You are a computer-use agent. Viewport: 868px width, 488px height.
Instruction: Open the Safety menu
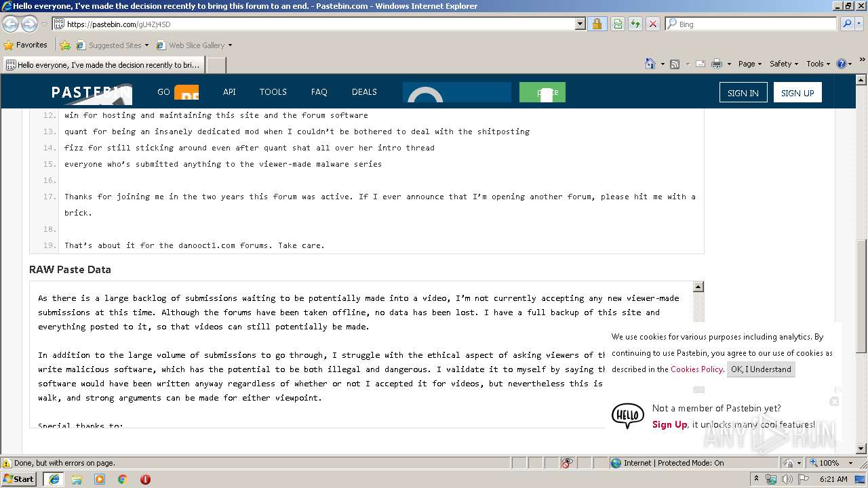784,64
